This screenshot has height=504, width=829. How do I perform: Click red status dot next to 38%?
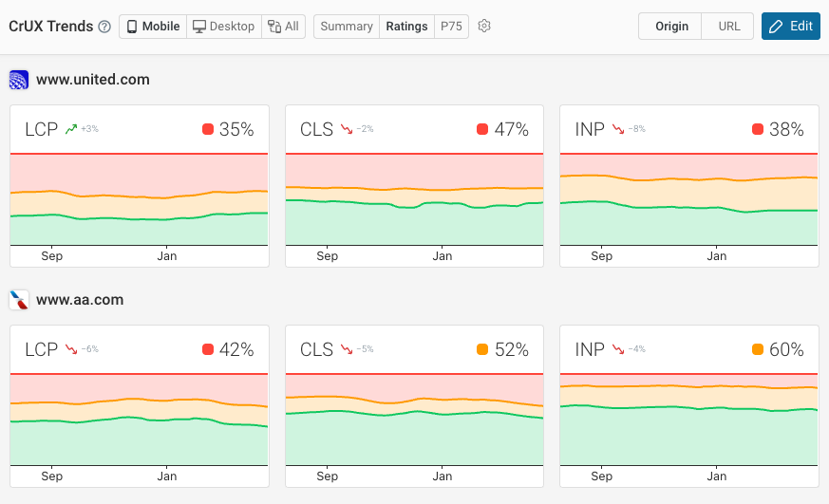click(x=758, y=129)
